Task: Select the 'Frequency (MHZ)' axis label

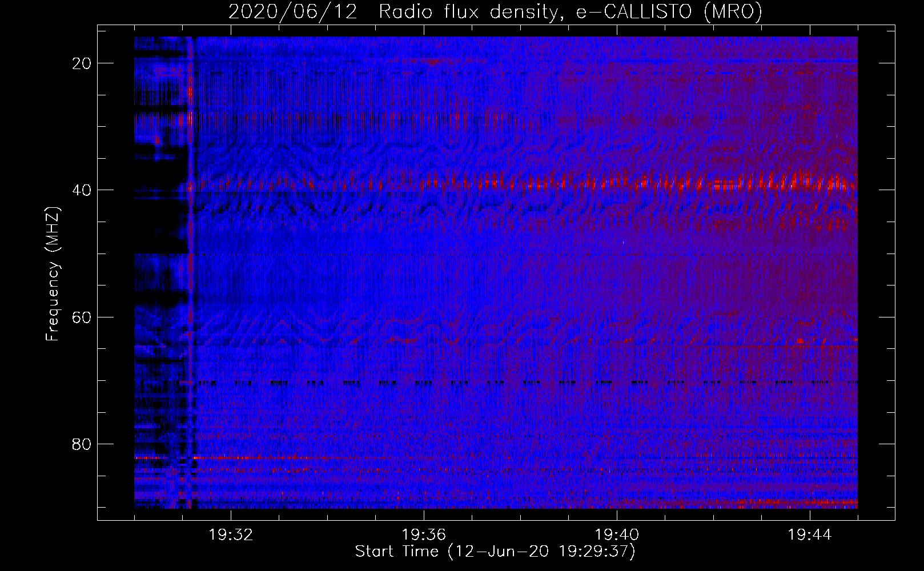Action: [53, 274]
